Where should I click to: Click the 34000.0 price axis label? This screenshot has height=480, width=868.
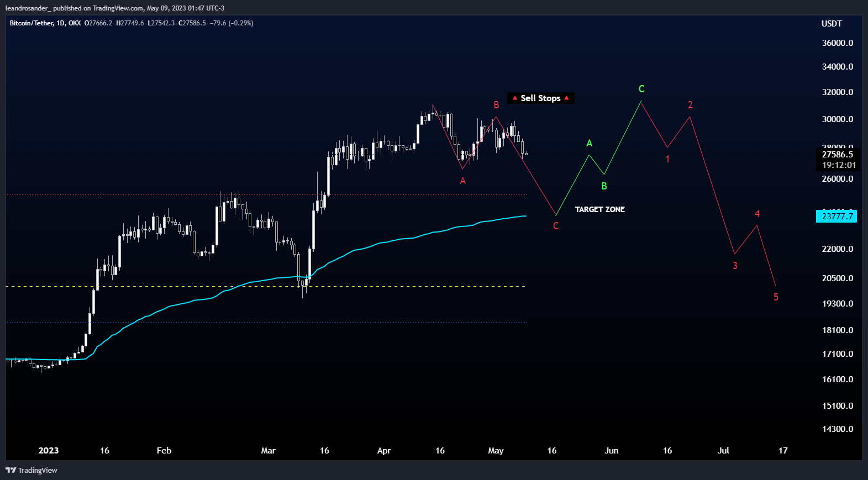pyautogui.click(x=838, y=67)
